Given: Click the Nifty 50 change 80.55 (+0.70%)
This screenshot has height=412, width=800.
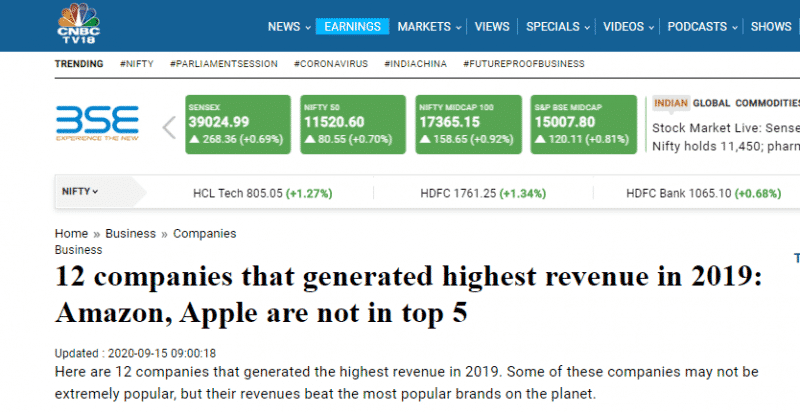Looking at the screenshot, I should click(348, 139).
